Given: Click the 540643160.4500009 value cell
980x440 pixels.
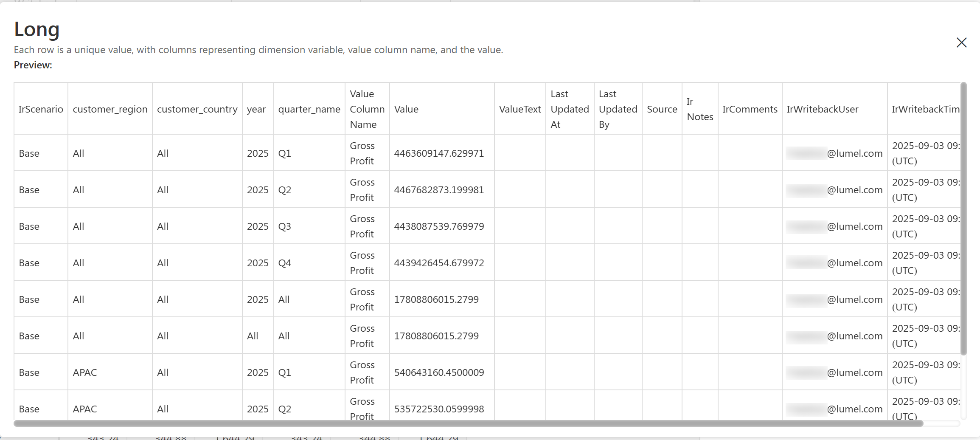Looking at the screenshot, I should pyautogui.click(x=439, y=372).
